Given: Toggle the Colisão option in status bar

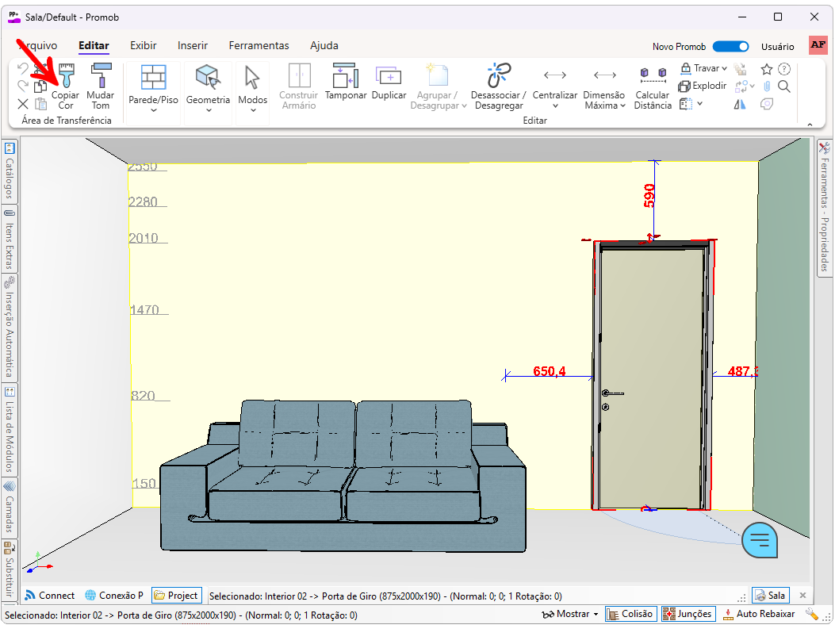Looking at the screenshot, I should [x=630, y=613].
